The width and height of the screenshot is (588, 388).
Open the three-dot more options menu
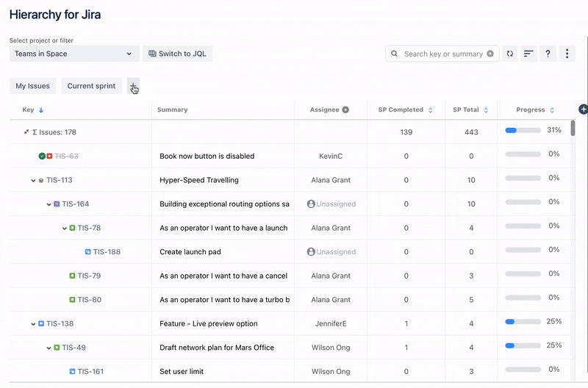[567, 54]
